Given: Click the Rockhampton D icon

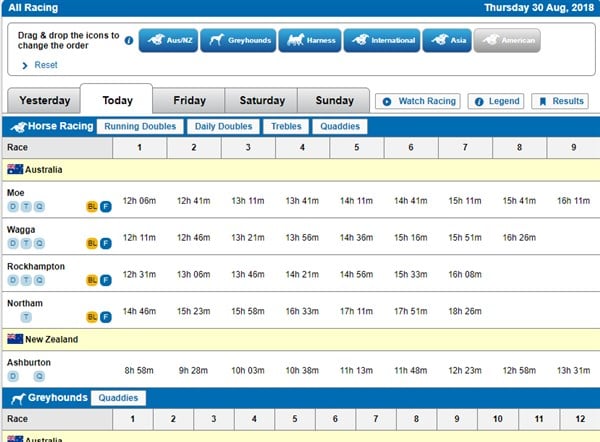Looking at the screenshot, I should [x=13, y=280].
